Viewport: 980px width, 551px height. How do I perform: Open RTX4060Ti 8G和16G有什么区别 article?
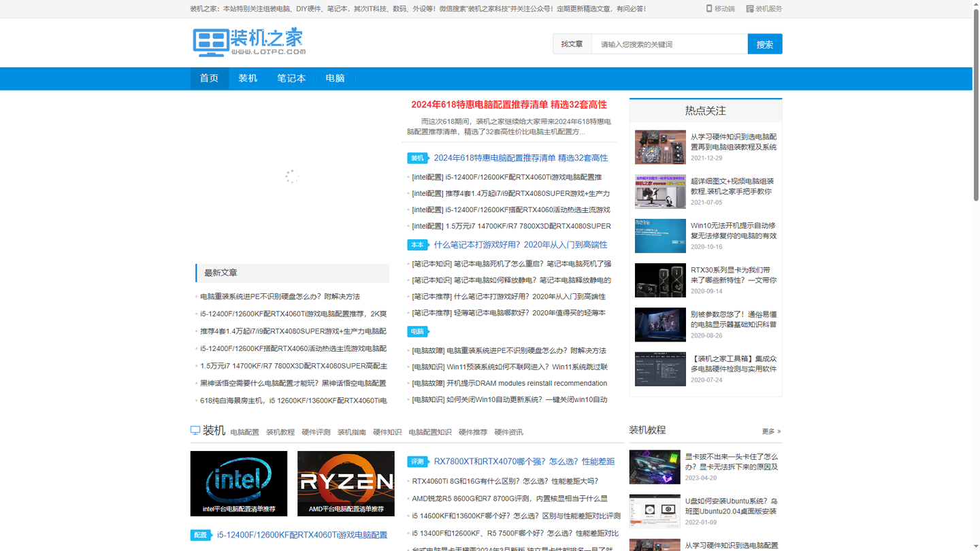[x=506, y=481]
